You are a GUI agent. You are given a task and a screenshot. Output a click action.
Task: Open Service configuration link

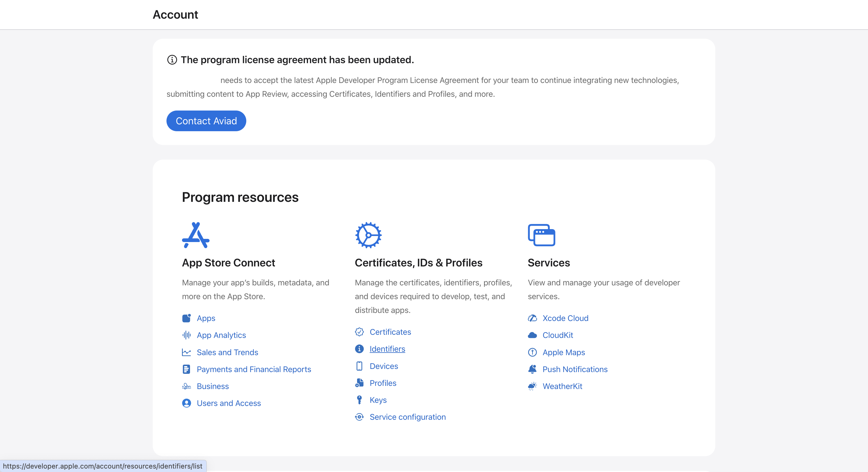[407, 417]
